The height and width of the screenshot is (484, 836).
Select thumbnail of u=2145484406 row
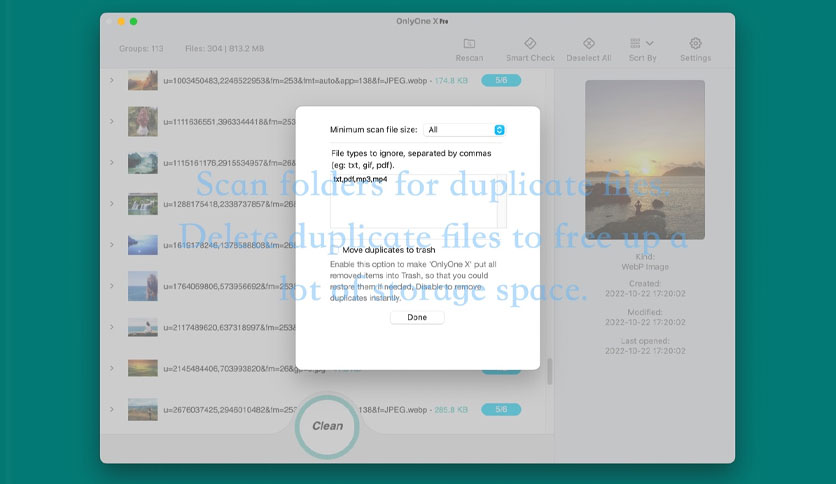(143, 368)
